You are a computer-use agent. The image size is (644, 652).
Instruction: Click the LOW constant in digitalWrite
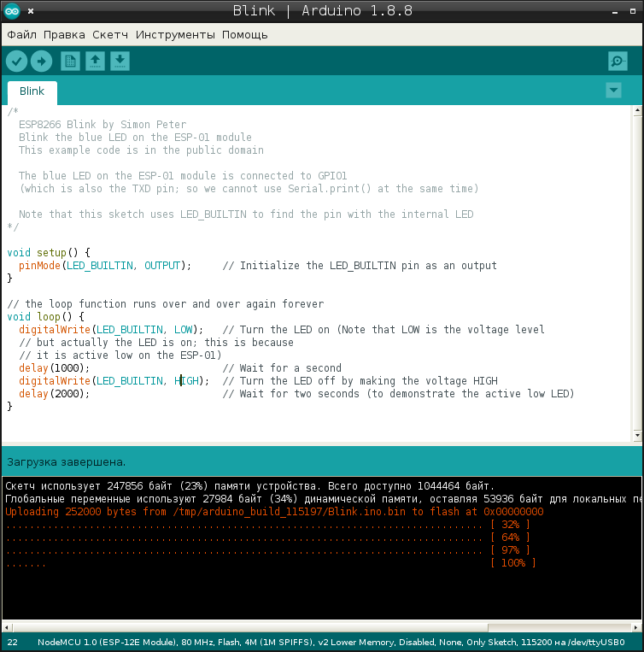184,330
